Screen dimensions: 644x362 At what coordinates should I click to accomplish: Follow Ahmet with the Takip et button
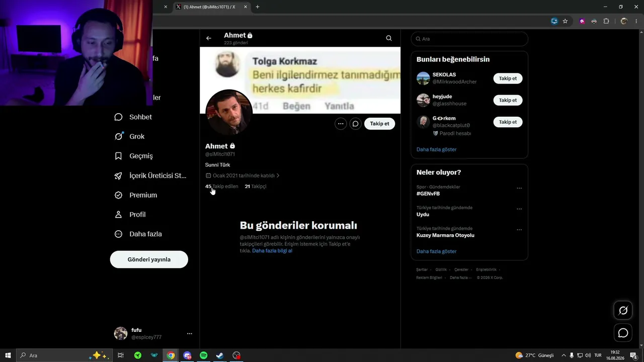[x=380, y=124]
